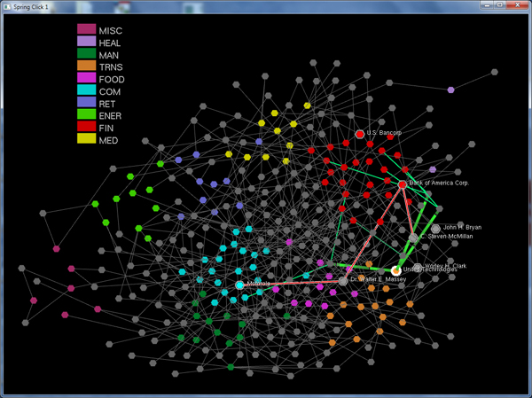Click the "Spring Click 1" title text
Image resolution: width=532 pixels, height=398 pixels.
31,7
